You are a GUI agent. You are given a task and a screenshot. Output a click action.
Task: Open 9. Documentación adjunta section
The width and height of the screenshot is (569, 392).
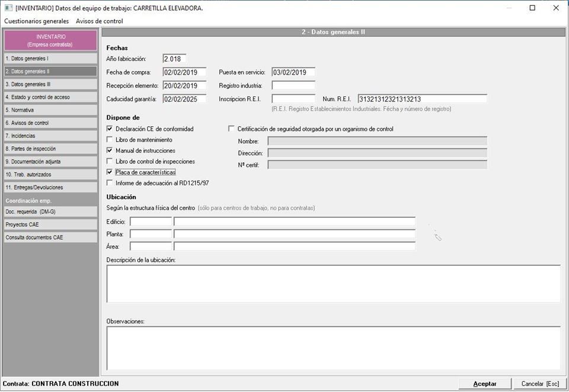click(50, 161)
